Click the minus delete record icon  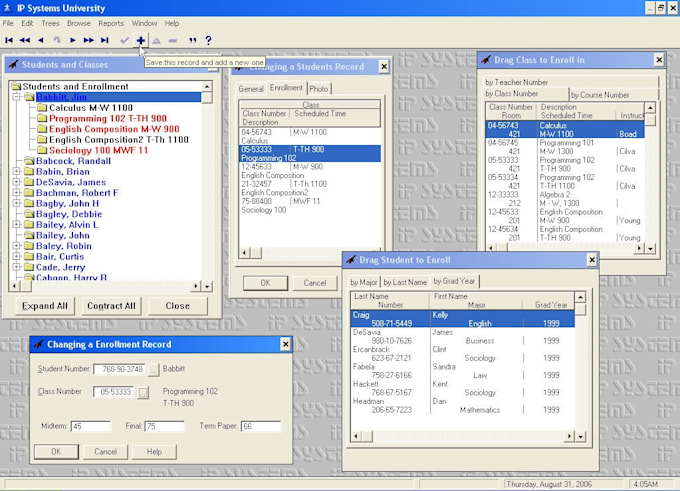click(x=173, y=41)
